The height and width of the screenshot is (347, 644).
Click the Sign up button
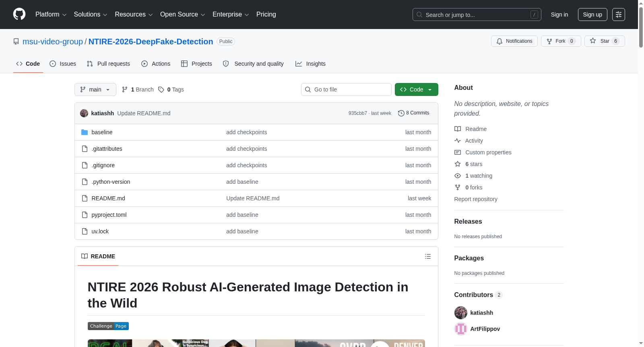click(592, 15)
